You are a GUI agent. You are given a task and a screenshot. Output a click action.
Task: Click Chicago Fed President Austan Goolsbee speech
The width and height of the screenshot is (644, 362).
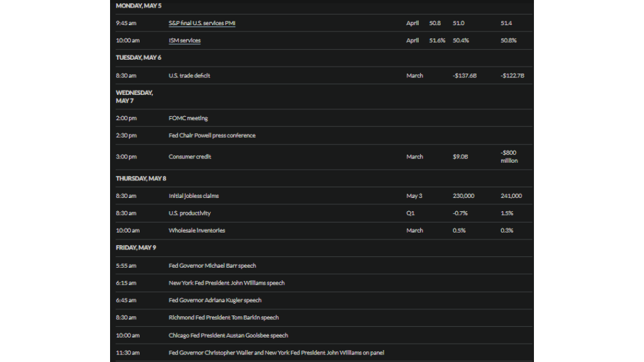(228, 336)
